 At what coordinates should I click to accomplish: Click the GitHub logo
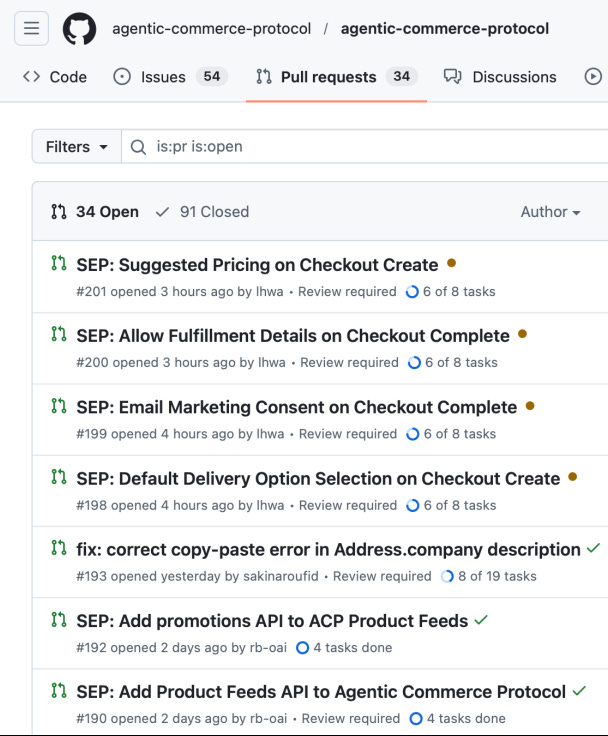click(79, 29)
